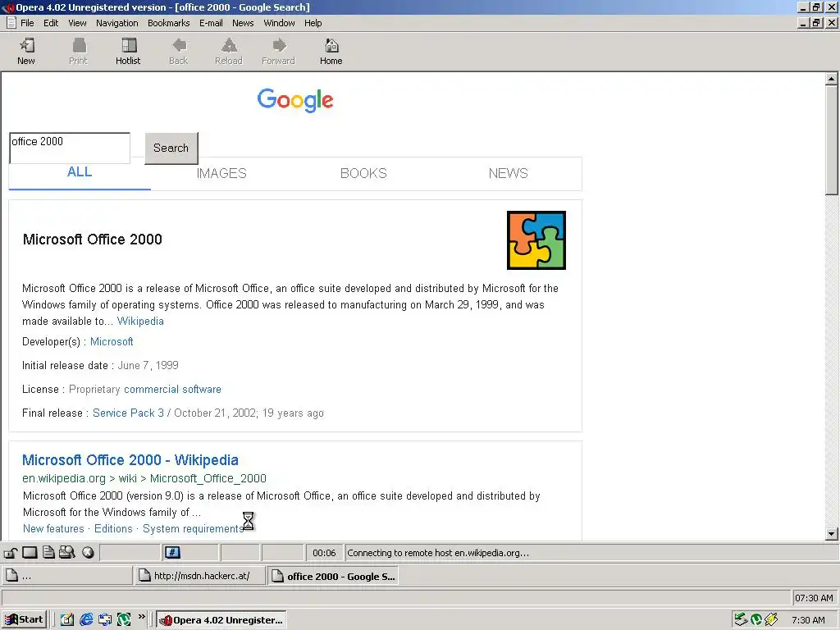This screenshot has height=630, width=840.
Task: Open the File menu
Action: point(27,23)
